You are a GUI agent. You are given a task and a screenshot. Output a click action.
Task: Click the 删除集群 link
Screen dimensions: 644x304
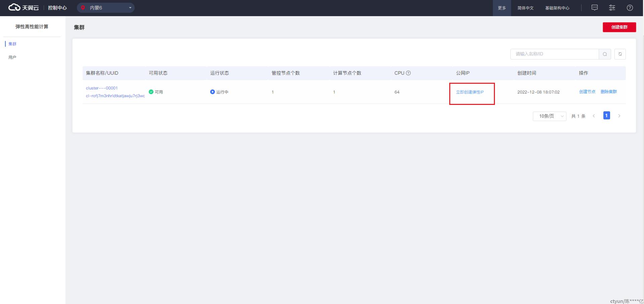click(608, 92)
